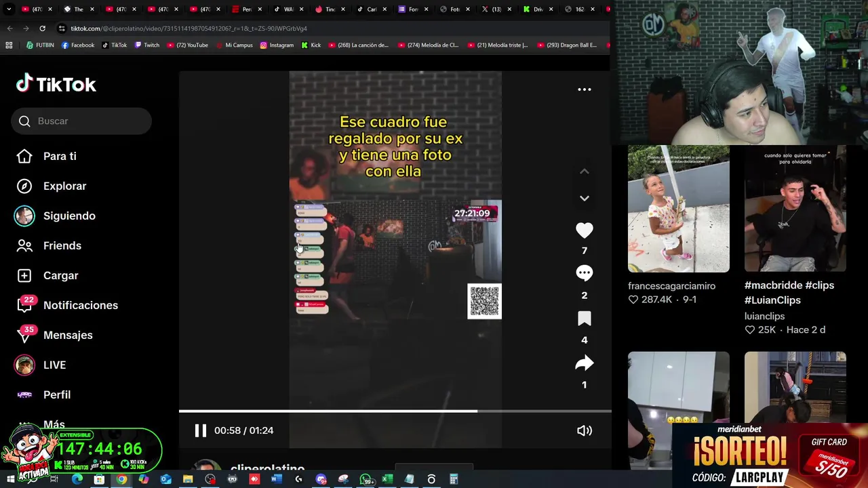Go to next video with down chevron
868x488 pixels.
(584, 198)
